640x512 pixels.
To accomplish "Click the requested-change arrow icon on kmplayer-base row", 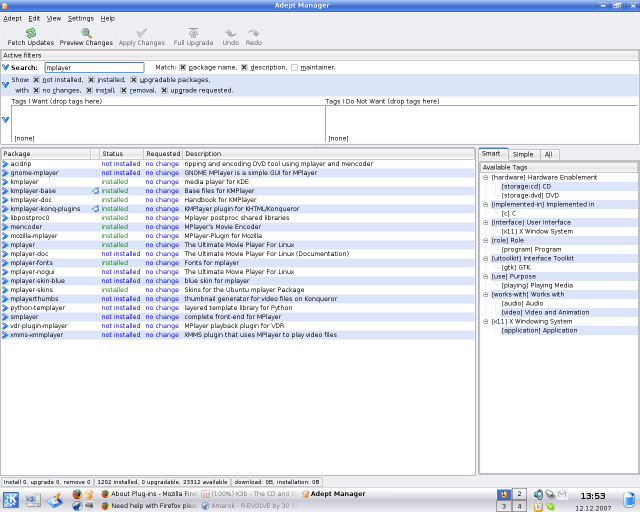I will [95, 190].
